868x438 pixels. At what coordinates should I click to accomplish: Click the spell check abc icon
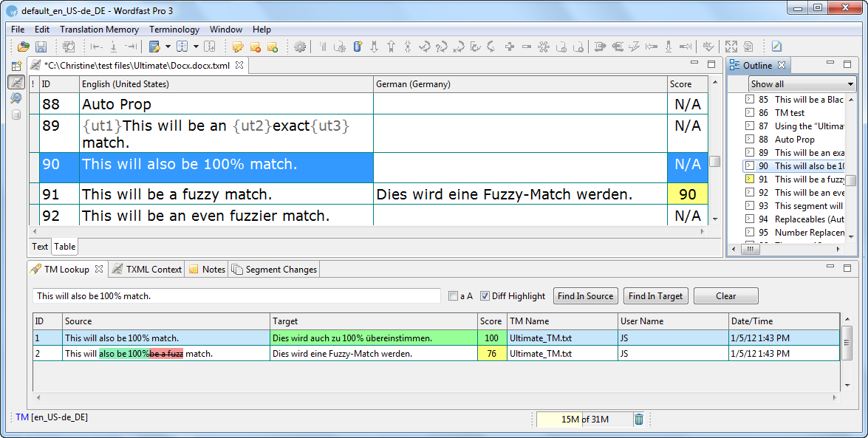[x=708, y=47]
